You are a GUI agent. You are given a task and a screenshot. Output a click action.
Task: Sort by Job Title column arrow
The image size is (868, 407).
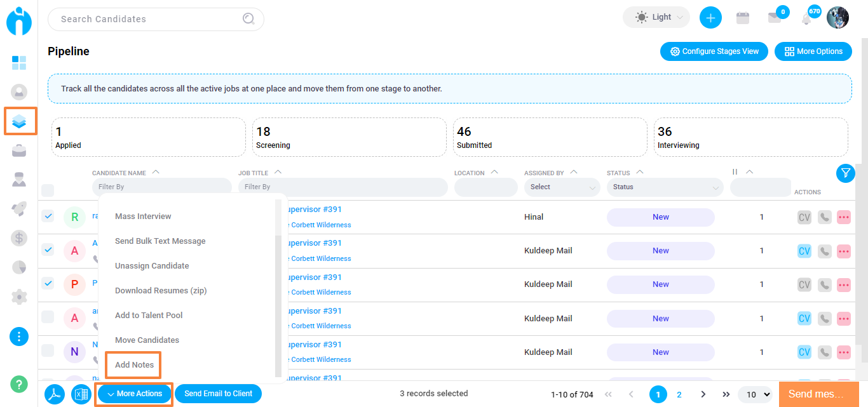tap(278, 172)
